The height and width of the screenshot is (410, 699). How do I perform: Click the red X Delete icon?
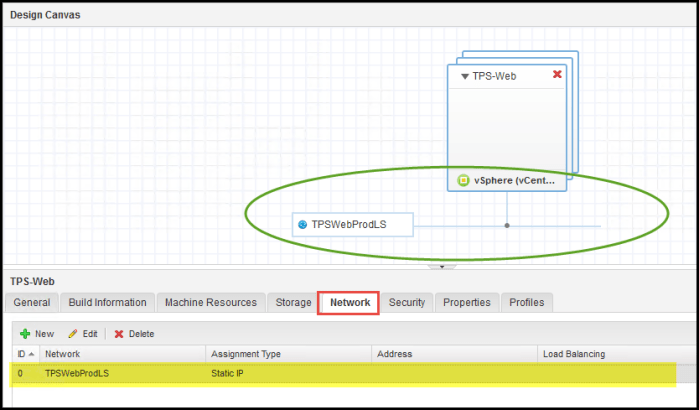pos(119,334)
